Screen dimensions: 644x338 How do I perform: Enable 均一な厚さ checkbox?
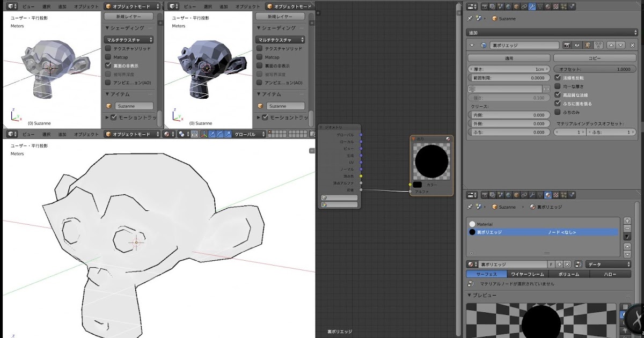558,86
